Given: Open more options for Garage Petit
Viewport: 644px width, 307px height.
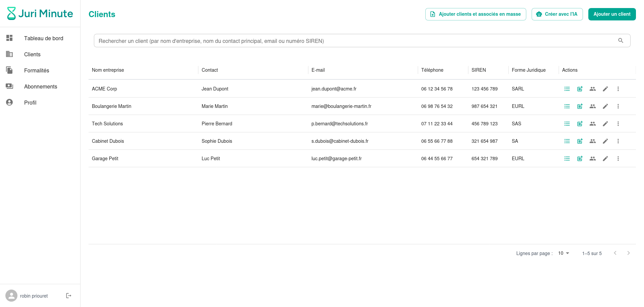Looking at the screenshot, I should [618, 158].
